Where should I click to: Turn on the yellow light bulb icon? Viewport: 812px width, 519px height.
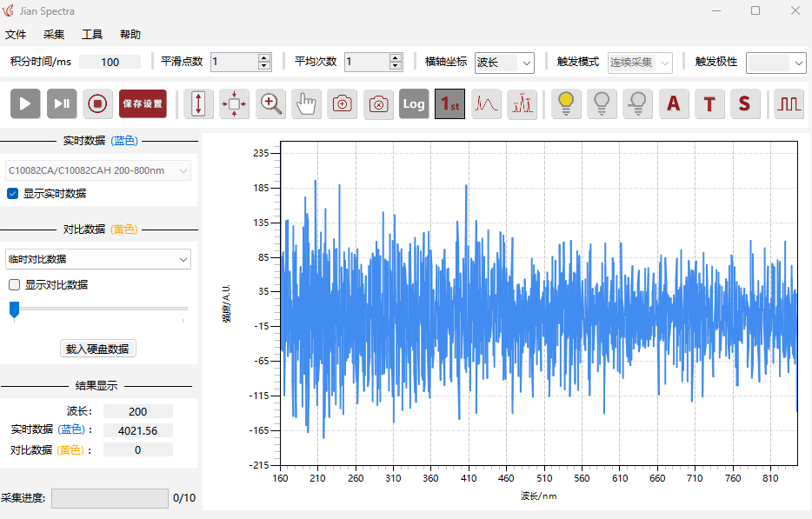click(566, 103)
